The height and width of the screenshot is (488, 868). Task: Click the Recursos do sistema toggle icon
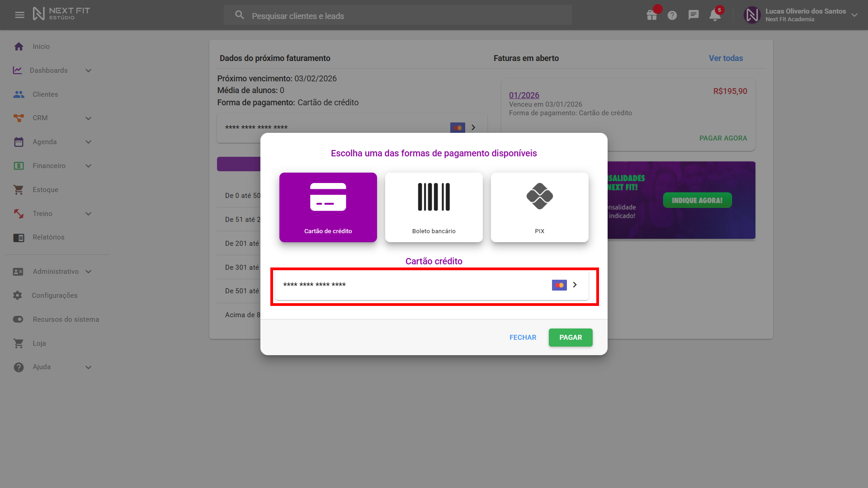click(18, 319)
